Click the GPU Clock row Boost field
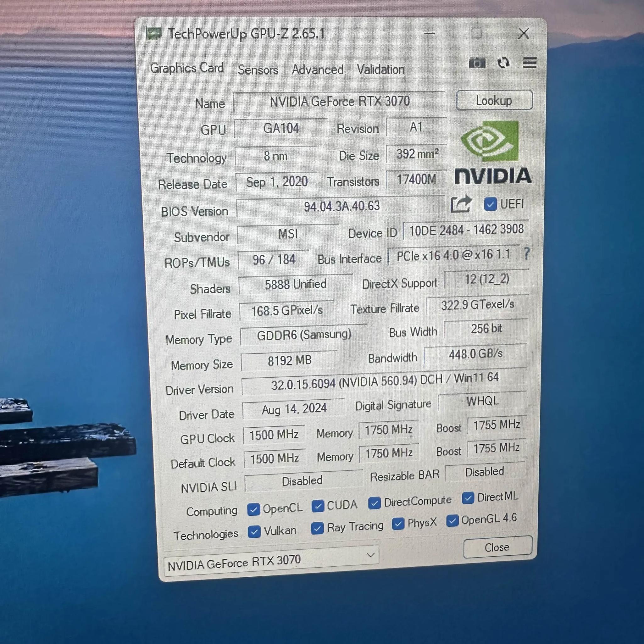Viewport: 644px width, 644px height. (x=497, y=425)
